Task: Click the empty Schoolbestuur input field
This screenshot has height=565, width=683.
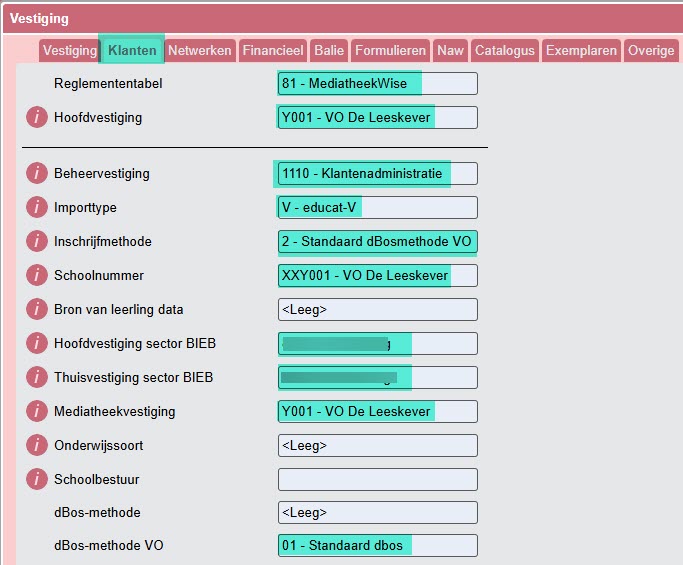Action: (x=378, y=479)
